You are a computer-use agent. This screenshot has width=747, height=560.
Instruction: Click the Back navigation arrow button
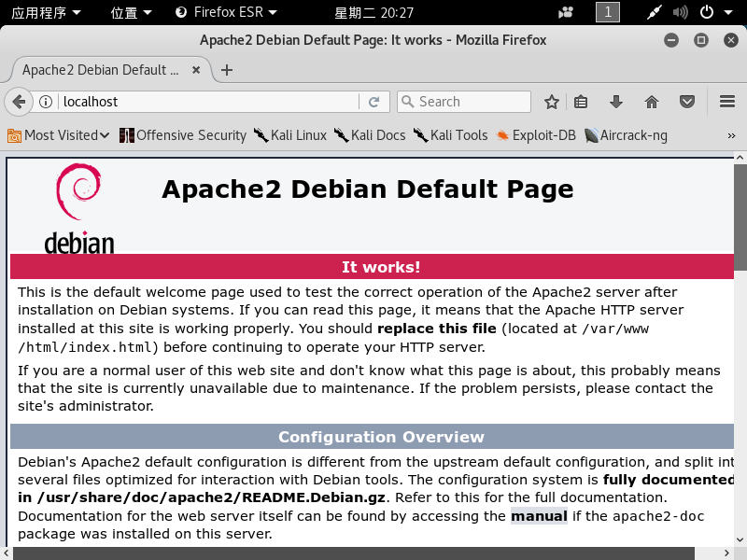[x=18, y=102]
